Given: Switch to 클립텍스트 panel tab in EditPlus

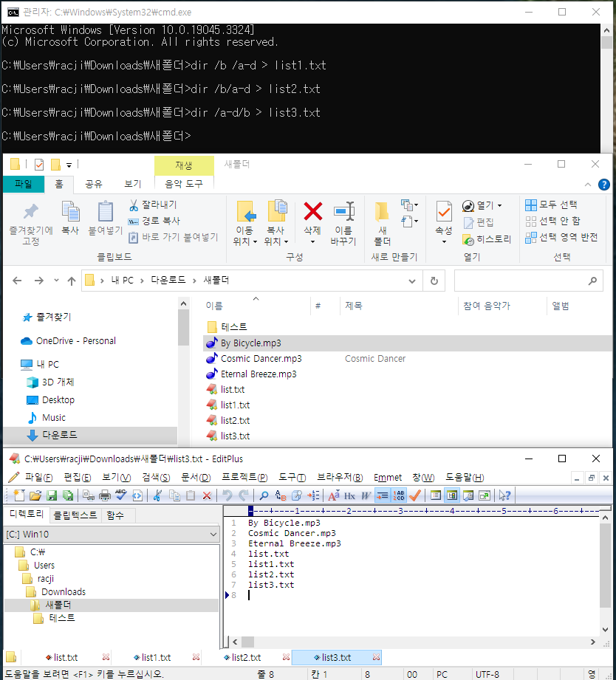Looking at the screenshot, I should pos(75,515).
